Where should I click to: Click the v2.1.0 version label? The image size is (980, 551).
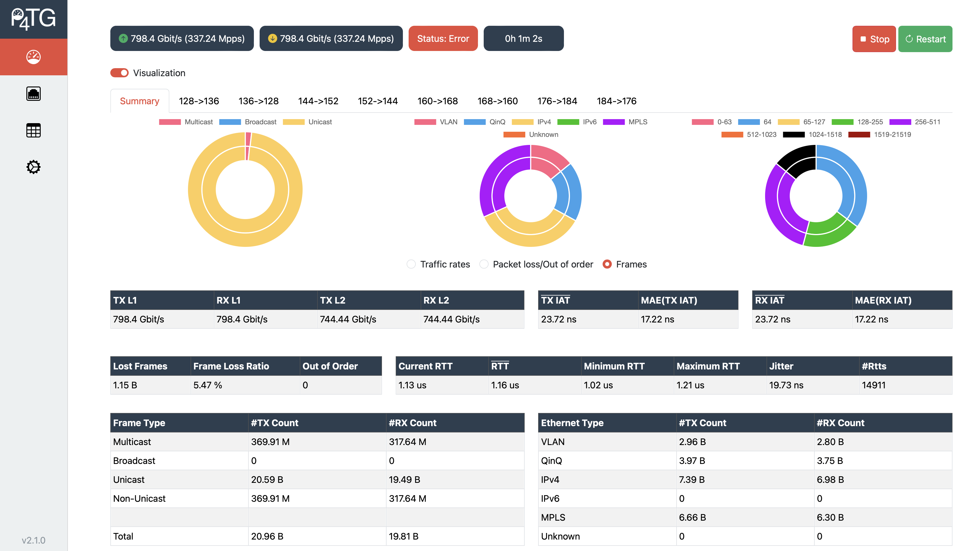tap(34, 540)
